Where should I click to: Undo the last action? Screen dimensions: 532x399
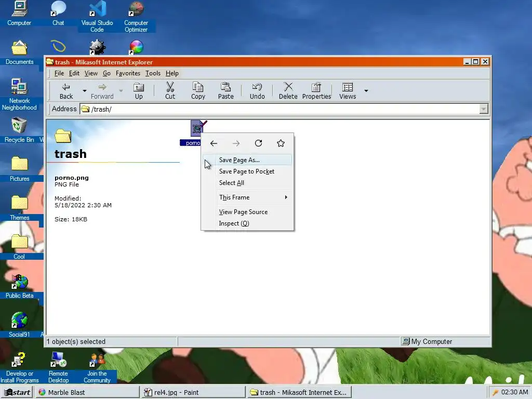click(257, 91)
